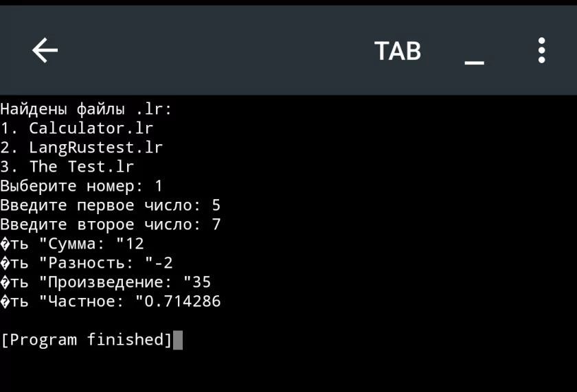
Task: Click the "[Program finished]" status text
Action: pyautogui.click(x=86, y=340)
